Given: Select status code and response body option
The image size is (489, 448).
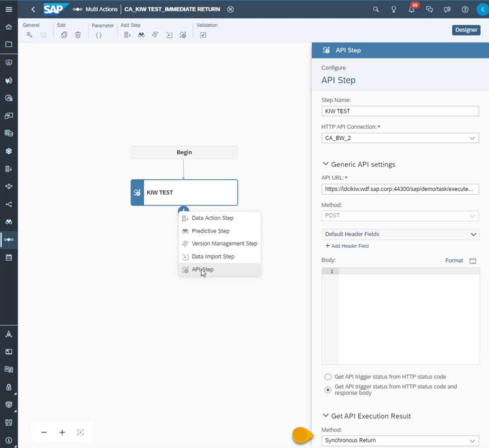Looking at the screenshot, I should pyautogui.click(x=328, y=390).
